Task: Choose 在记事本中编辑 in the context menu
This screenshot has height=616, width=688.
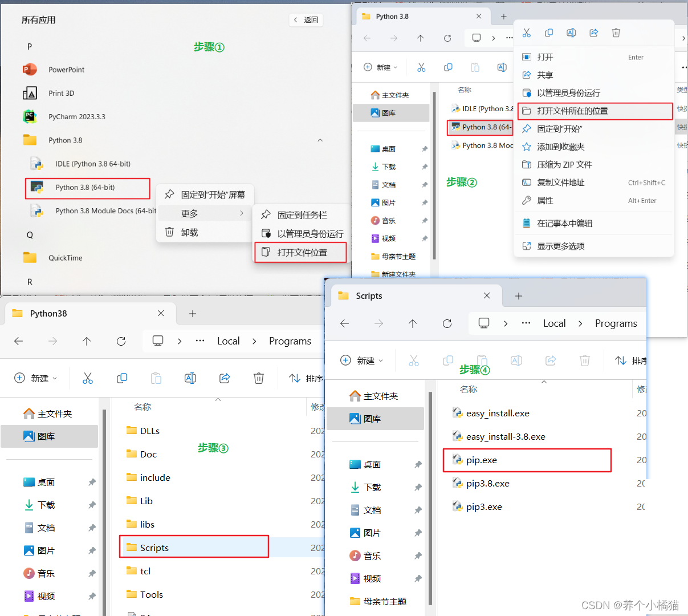Action: 595,224
